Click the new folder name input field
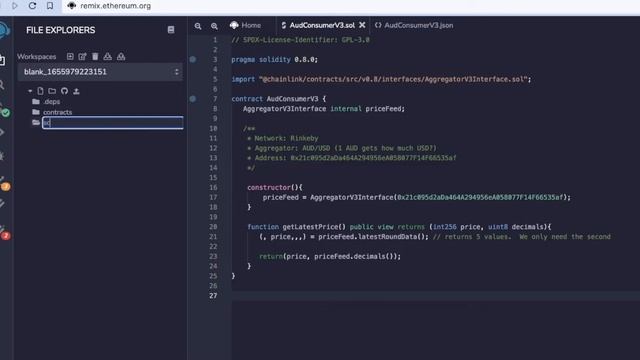Viewport: 640px width, 360px height. 113,122
